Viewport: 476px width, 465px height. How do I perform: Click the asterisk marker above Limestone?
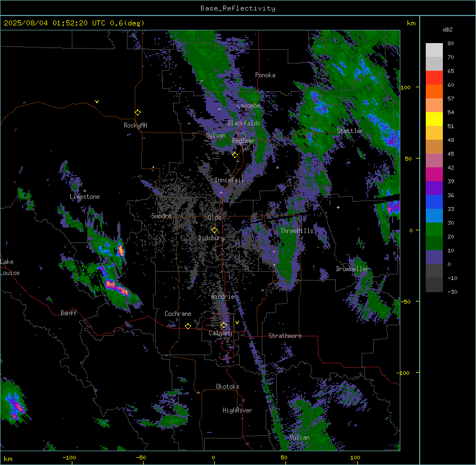85,191
